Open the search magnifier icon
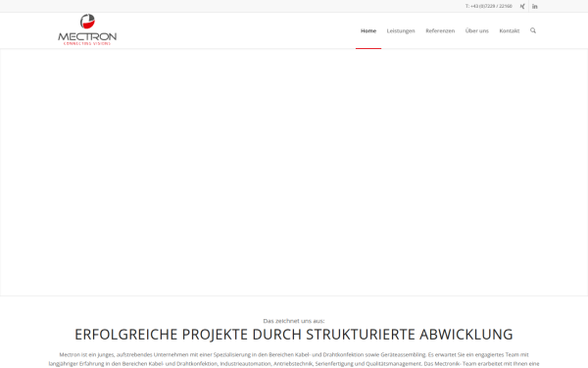Viewport: 588px width, 368px height. pos(533,30)
